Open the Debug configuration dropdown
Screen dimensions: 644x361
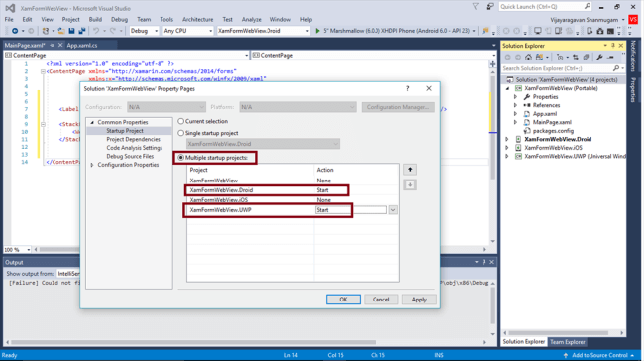tap(145, 31)
